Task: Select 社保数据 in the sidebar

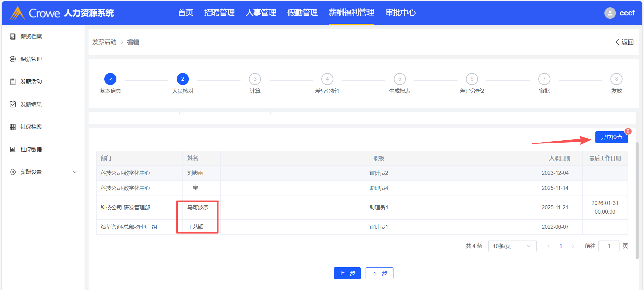Action: pos(31,149)
